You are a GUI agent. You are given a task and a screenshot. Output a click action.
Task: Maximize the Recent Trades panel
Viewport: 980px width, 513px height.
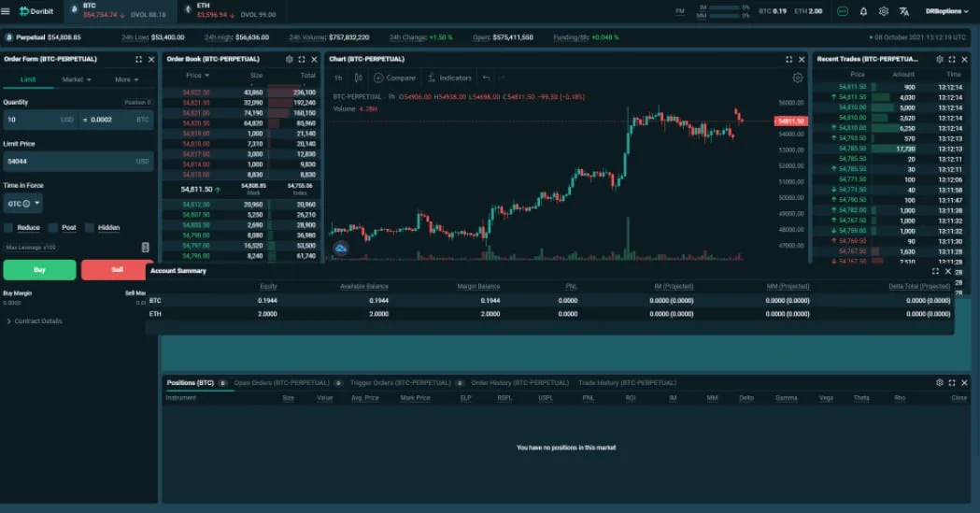click(952, 60)
